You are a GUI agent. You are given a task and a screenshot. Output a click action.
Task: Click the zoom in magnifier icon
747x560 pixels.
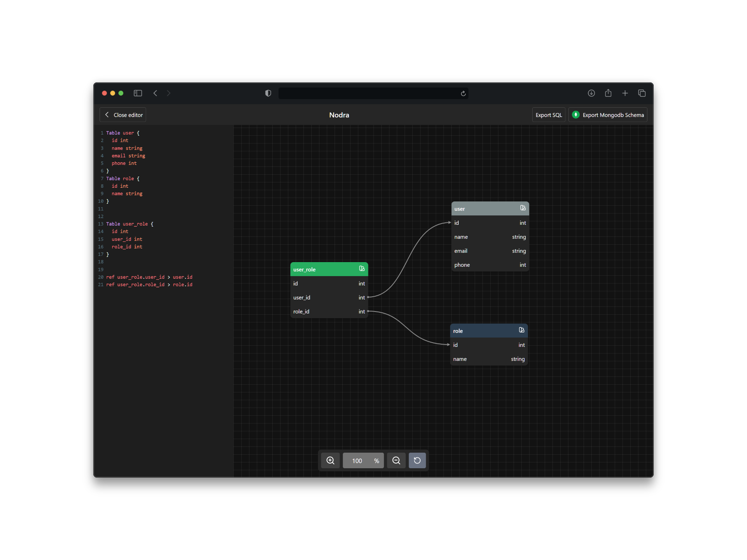[330, 460]
